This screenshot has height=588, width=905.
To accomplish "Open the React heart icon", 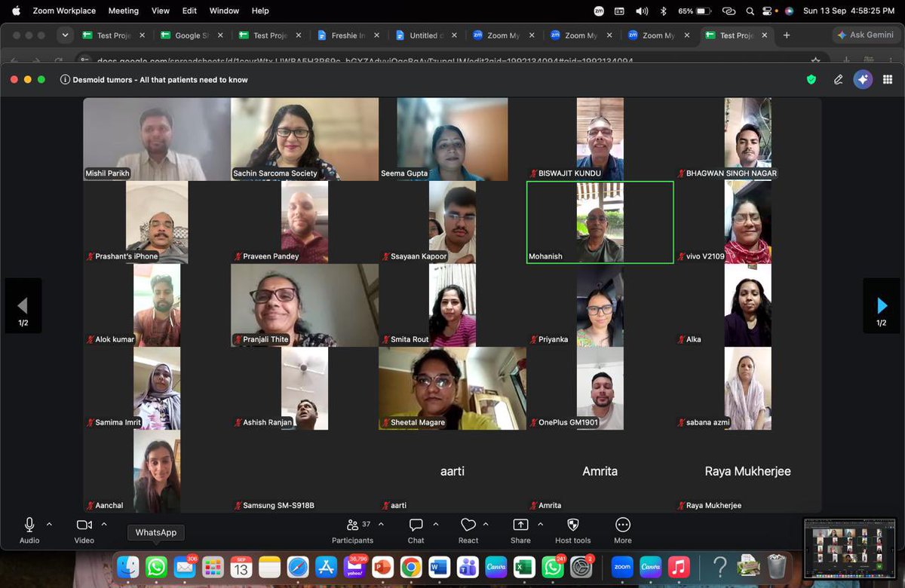I will point(468,525).
